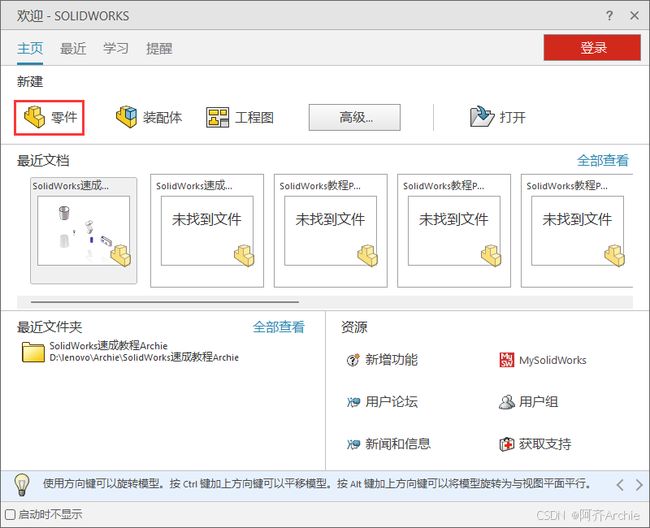The height and width of the screenshot is (528, 650).
Task: Open the third recent document card, first SolidWorks教程P...
Action: pos(330,230)
